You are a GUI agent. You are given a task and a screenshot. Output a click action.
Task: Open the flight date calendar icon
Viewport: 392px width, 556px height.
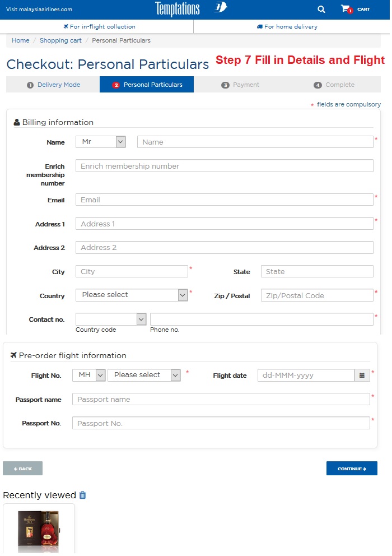[x=362, y=376]
